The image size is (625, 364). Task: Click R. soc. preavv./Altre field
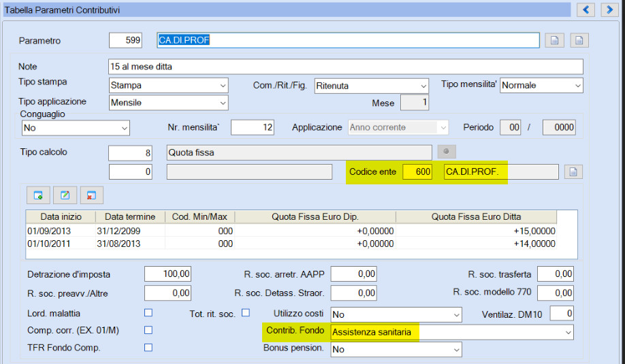167,293
